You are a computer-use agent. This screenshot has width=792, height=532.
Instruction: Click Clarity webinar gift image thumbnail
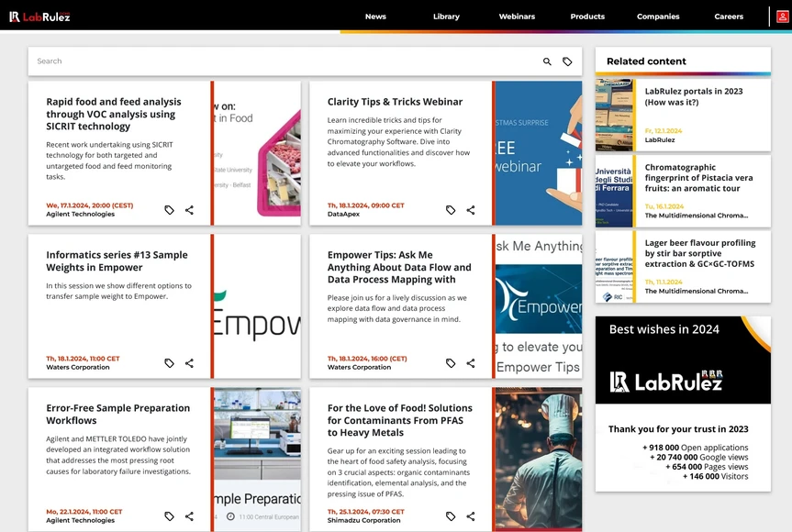pos(539,153)
